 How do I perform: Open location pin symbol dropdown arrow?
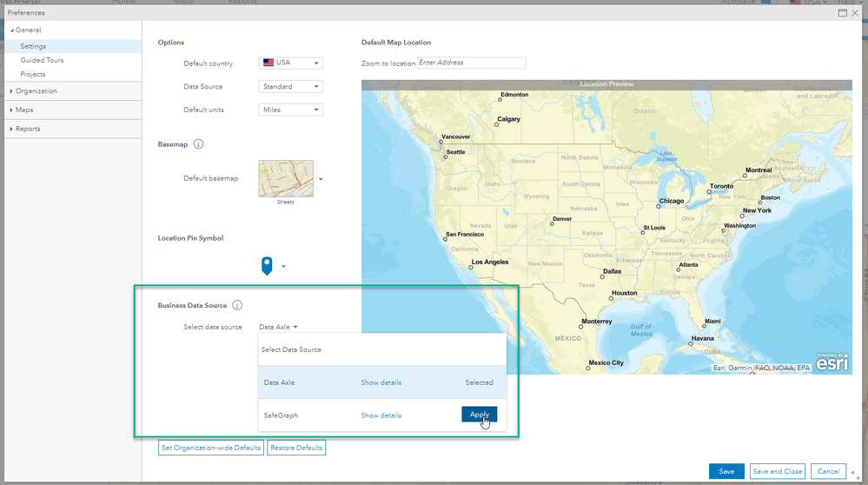(283, 266)
